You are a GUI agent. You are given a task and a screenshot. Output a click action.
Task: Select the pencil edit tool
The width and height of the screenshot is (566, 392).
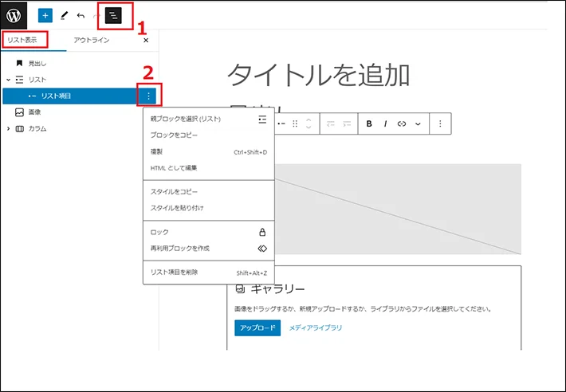point(64,15)
